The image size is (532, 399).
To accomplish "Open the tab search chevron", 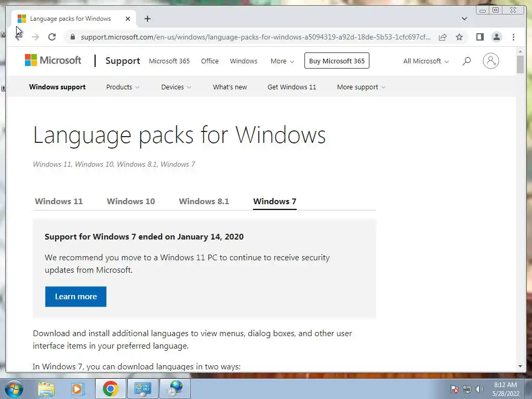I will pyautogui.click(x=464, y=19).
